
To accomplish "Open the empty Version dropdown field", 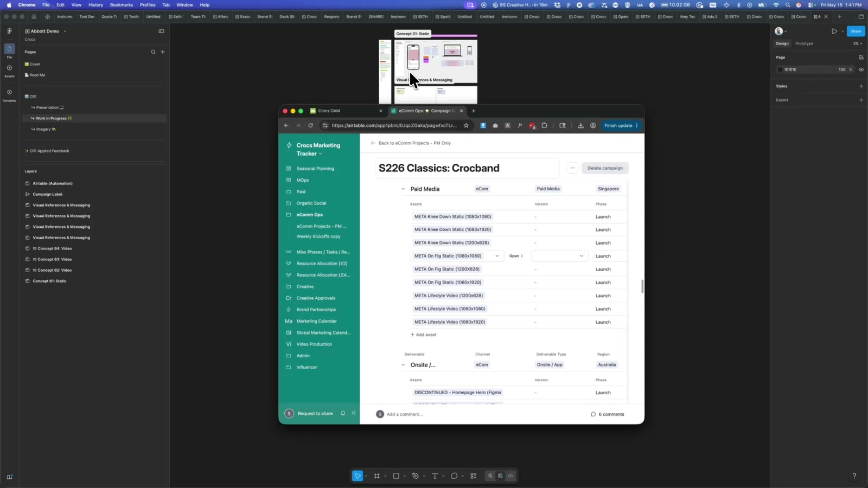I will [559, 256].
